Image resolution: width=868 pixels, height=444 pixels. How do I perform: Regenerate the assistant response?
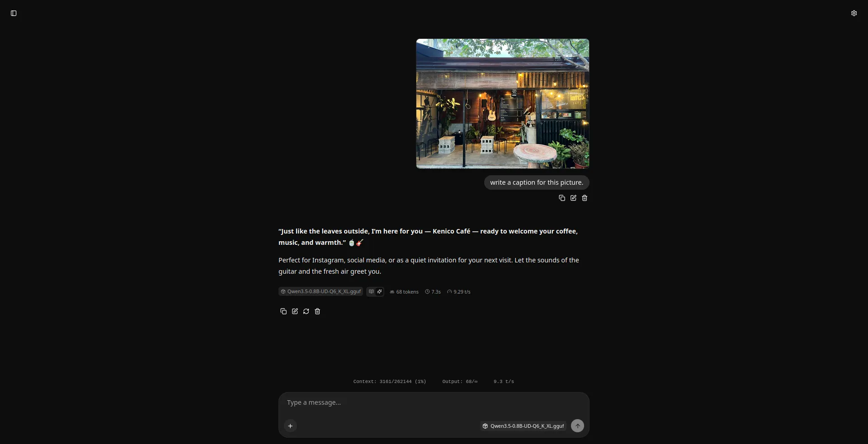pyautogui.click(x=306, y=311)
